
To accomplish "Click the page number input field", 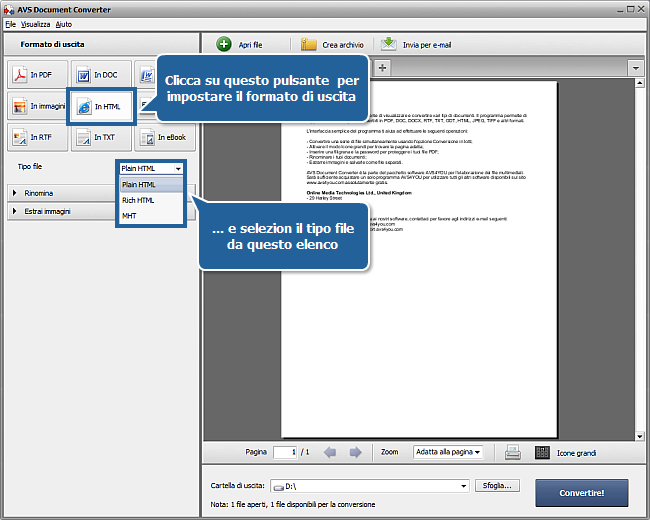I will [x=285, y=452].
